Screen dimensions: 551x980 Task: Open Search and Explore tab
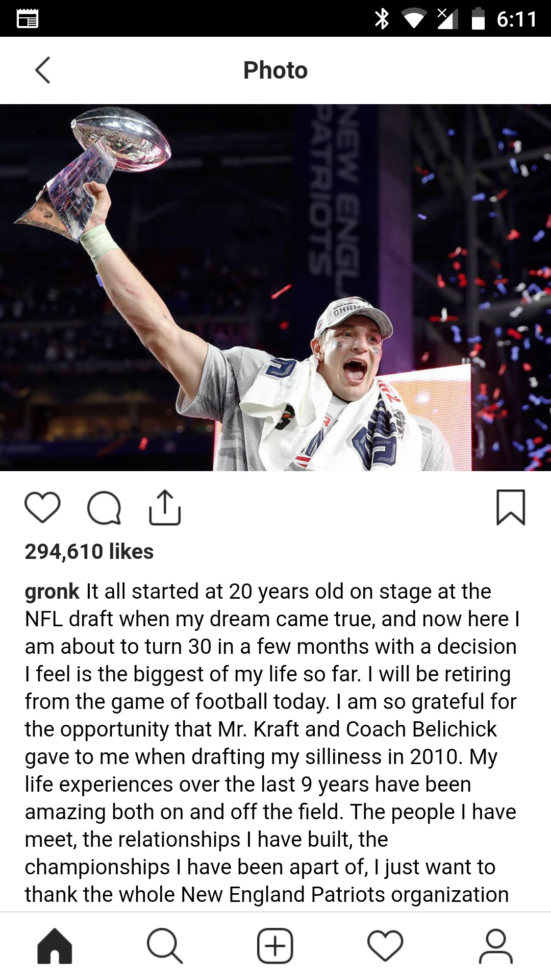[165, 946]
